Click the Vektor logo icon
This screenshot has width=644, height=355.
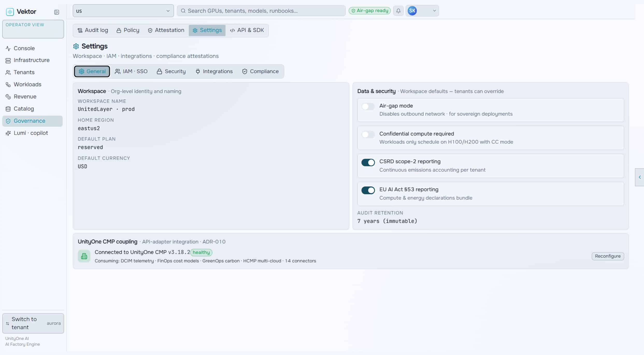pyautogui.click(x=10, y=12)
